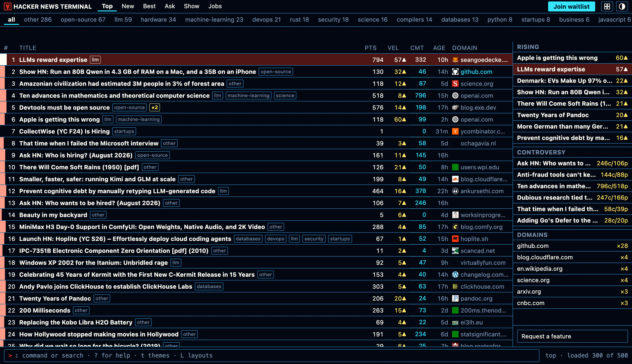This screenshot has height=364, width=632.
Task: Open the layouts grid icon in header
Action: 607,6
